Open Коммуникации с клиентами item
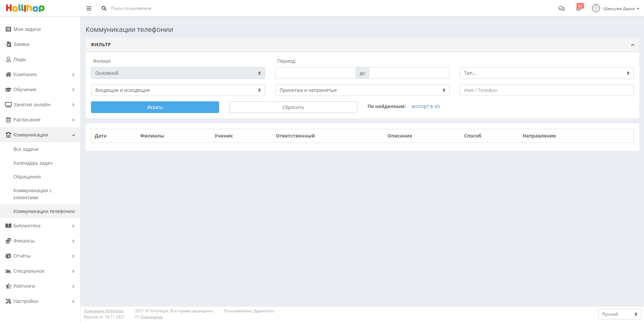Screen dimensions: 644x323 coord(40,194)
